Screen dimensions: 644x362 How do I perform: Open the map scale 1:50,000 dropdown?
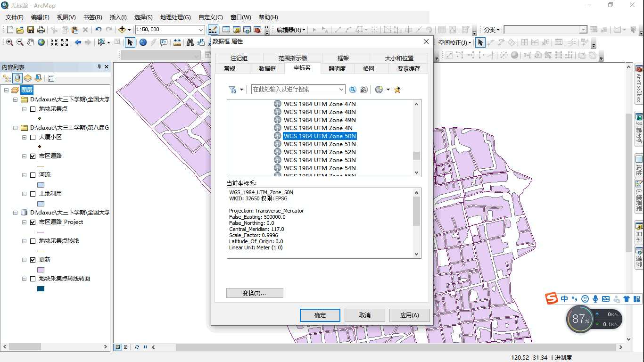tap(201, 30)
